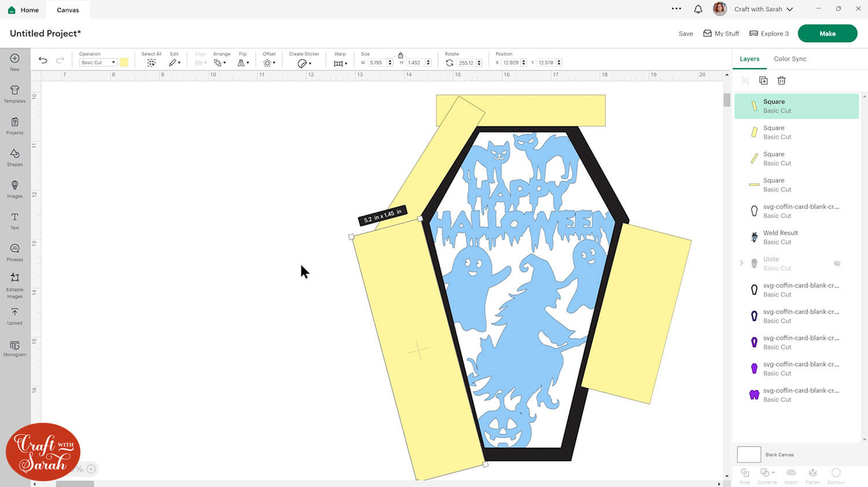Image resolution: width=868 pixels, height=487 pixels.
Task: Delete selected layer with trash icon
Action: coord(781,80)
